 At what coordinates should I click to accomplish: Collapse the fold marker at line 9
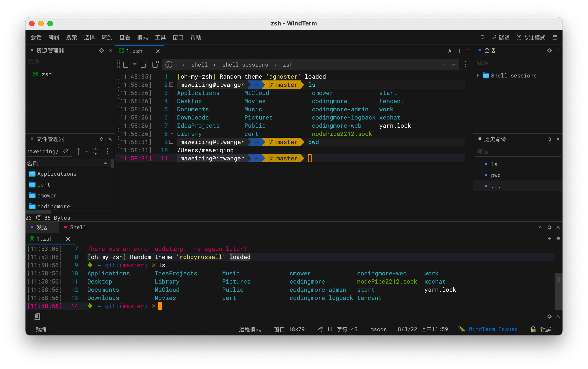click(x=171, y=142)
